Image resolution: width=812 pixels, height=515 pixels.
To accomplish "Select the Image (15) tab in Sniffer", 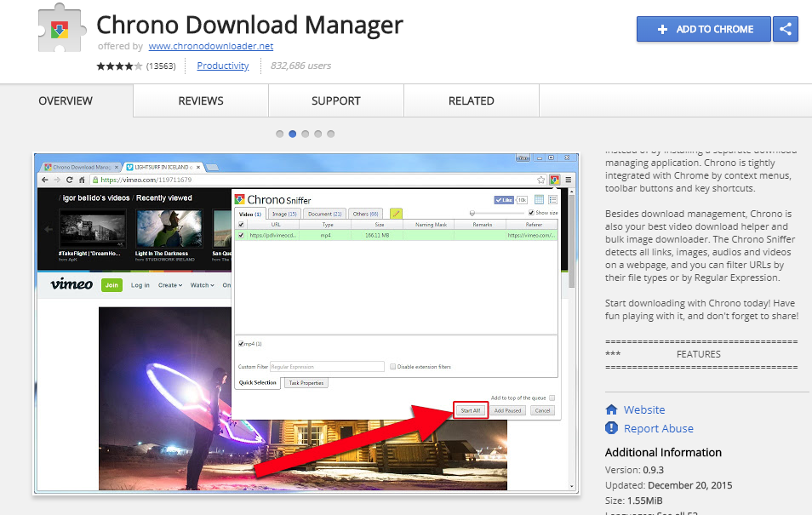I will tap(284, 214).
